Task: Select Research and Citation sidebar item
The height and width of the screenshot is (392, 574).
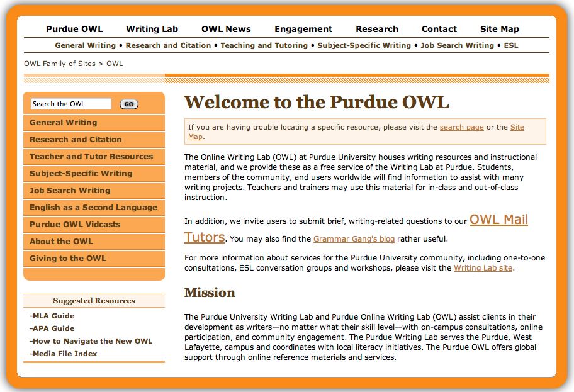Action: pyautogui.click(x=76, y=140)
